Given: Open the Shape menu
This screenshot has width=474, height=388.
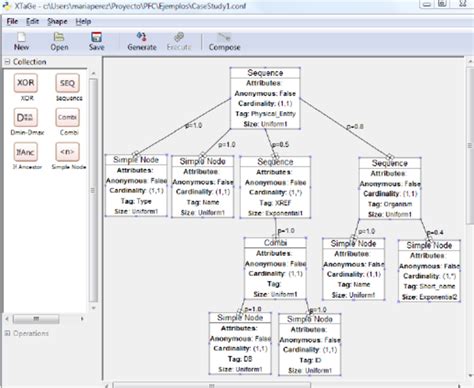Looking at the screenshot, I should point(57,22).
